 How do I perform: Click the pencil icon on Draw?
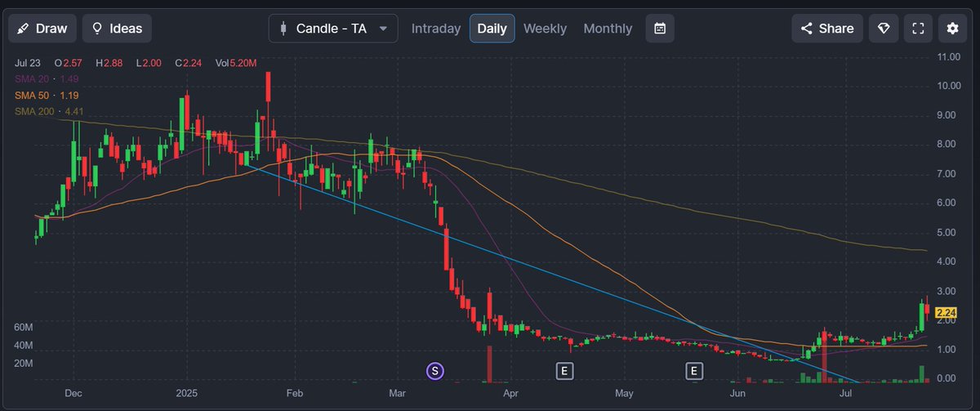(x=24, y=29)
